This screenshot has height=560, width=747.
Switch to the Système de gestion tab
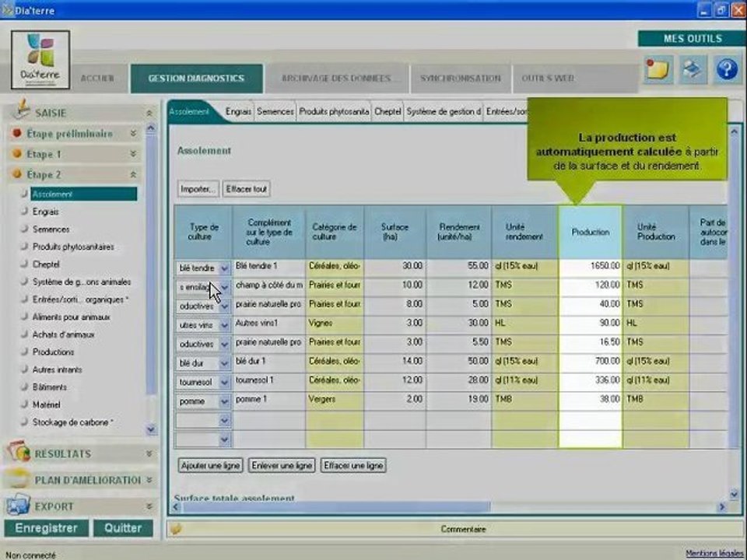click(444, 111)
